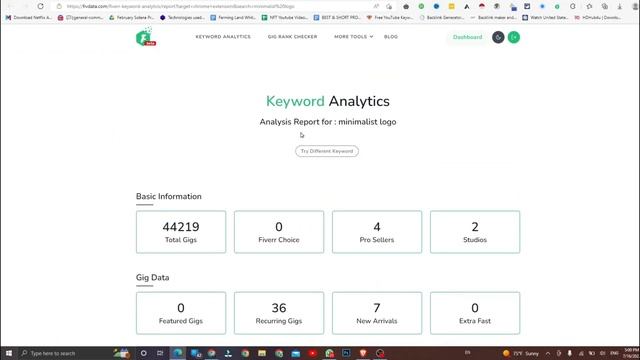Open the Free YouTube Keyw bookmark

click(x=389, y=18)
